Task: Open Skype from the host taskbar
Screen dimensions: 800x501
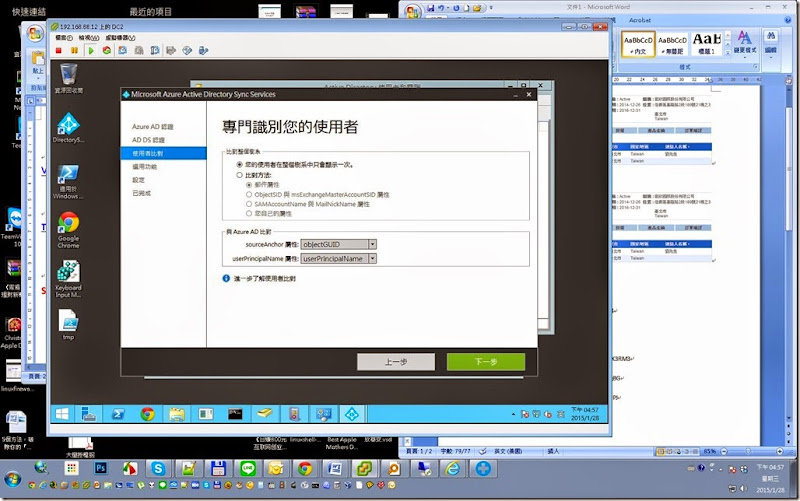Action: click(158, 468)
